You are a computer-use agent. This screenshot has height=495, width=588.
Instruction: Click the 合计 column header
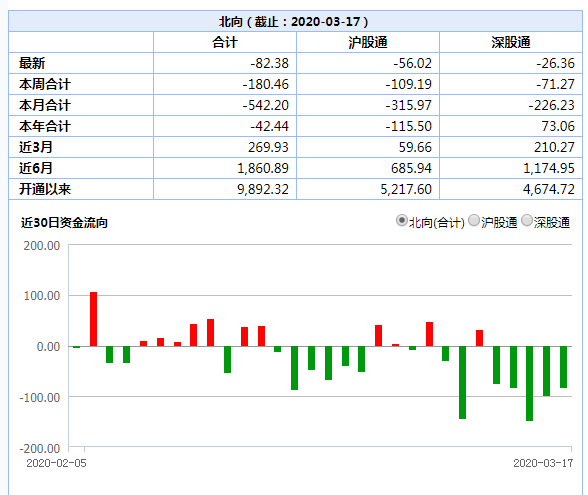pyautogui.click(x=225, y=42)
